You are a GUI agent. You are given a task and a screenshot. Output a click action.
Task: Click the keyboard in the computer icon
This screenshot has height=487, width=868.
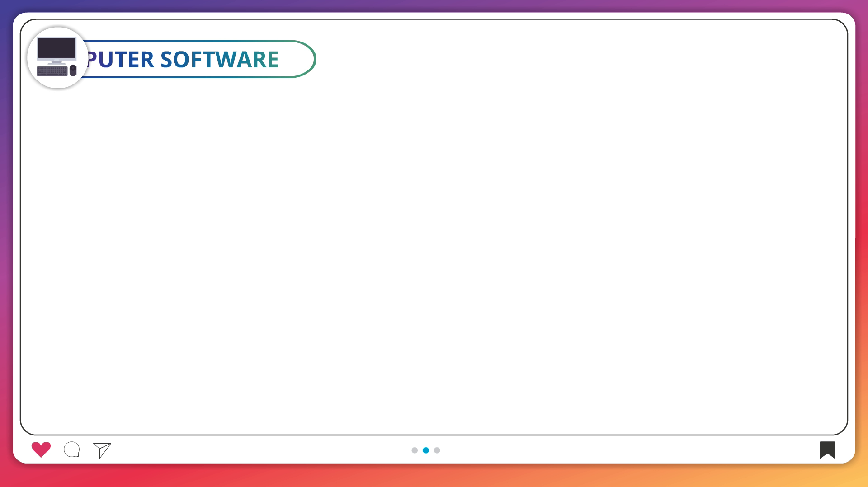click(52, 71)
